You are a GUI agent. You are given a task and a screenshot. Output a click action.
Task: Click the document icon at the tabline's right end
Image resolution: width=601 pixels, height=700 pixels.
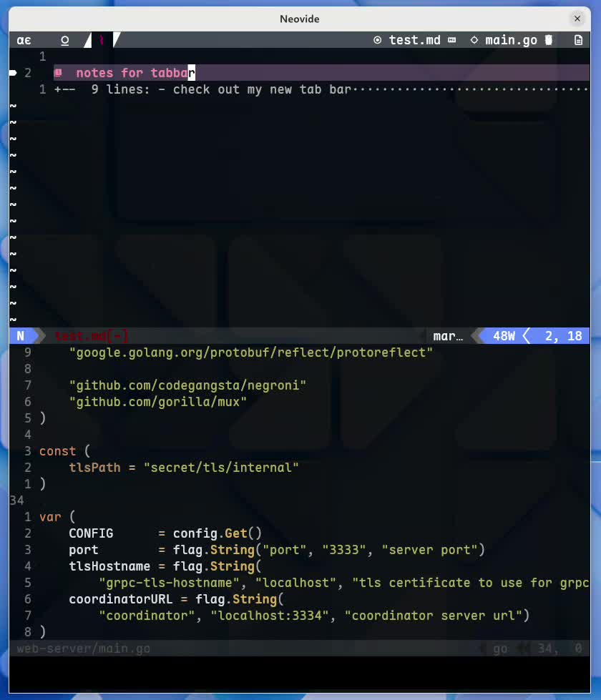tap(578, 40)
